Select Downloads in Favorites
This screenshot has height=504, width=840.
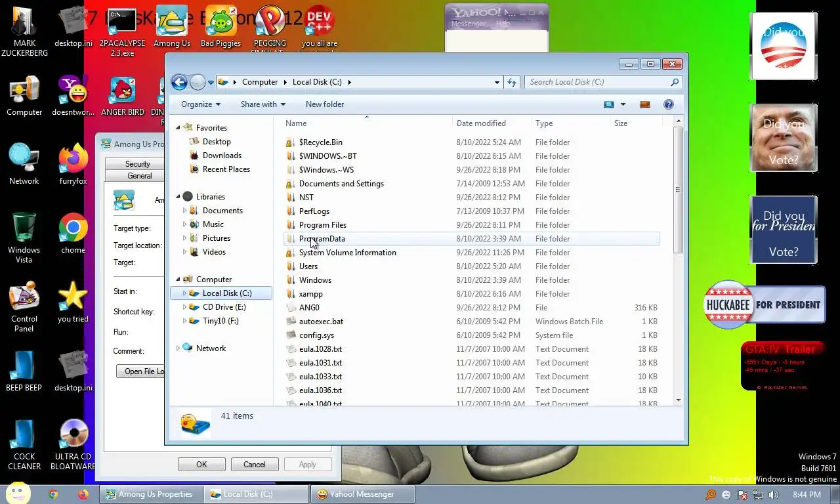pyautogui.click(x=222, y=156)
